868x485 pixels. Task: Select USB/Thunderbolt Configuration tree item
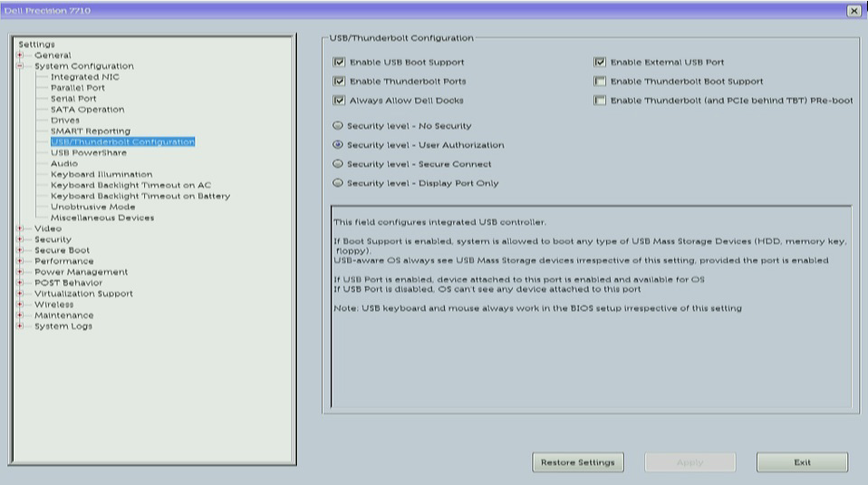coord(123,141)
